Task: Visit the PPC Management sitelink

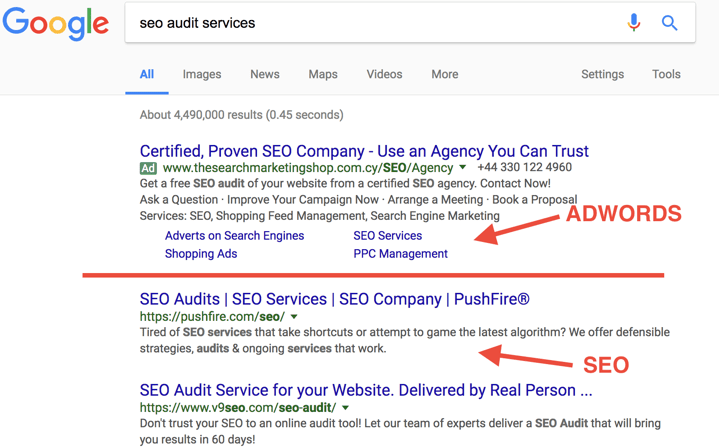Action: pyautogui.click(x=400, y=254)
